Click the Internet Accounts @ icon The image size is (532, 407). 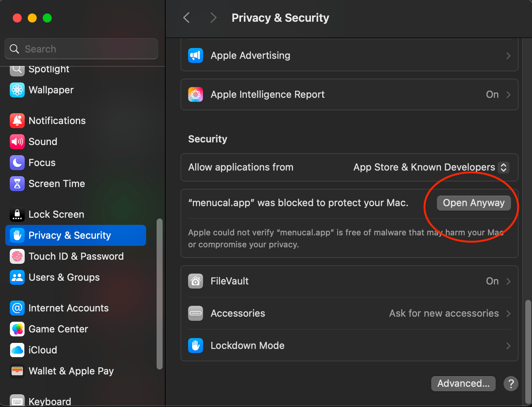tap(17, 308)
